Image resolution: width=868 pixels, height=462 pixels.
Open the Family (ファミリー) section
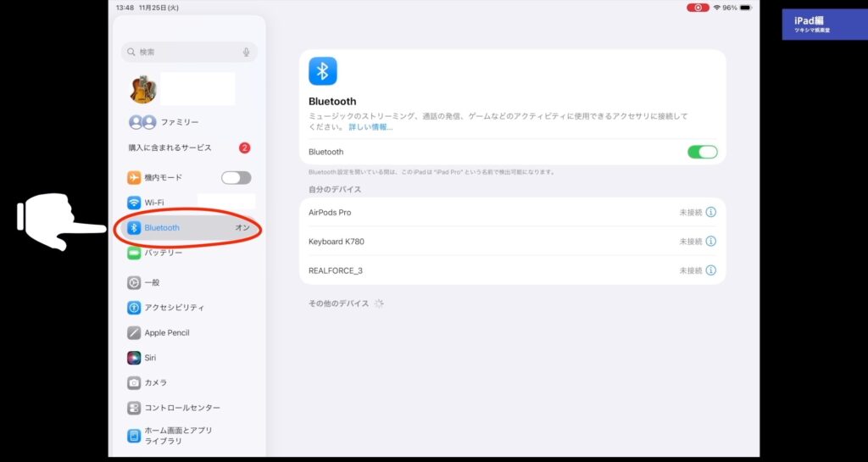pyautogui.click(x=178, y=122)
